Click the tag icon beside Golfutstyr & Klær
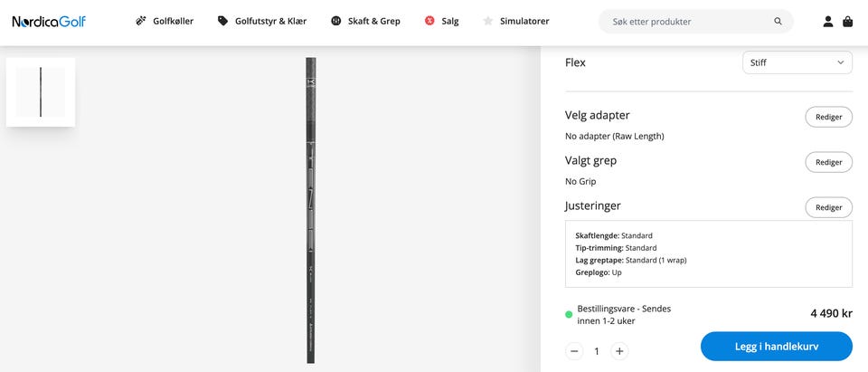868x372 pixels. coord(222,21)
